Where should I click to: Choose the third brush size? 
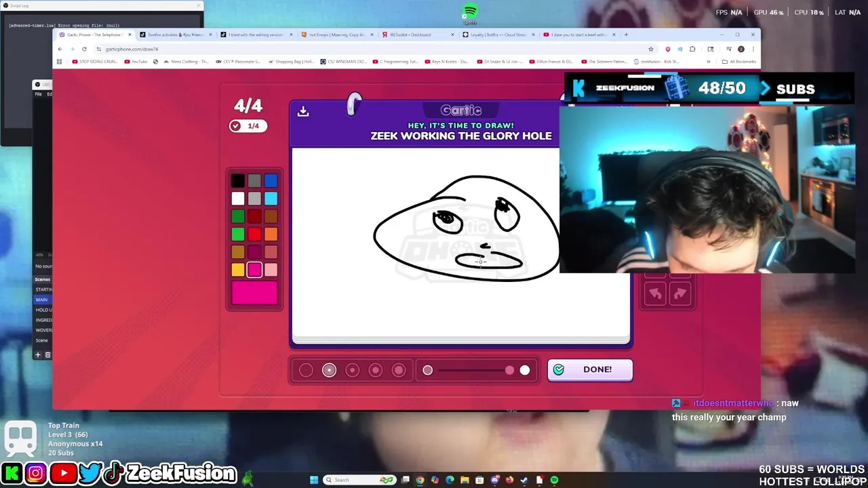pos(352,370)
